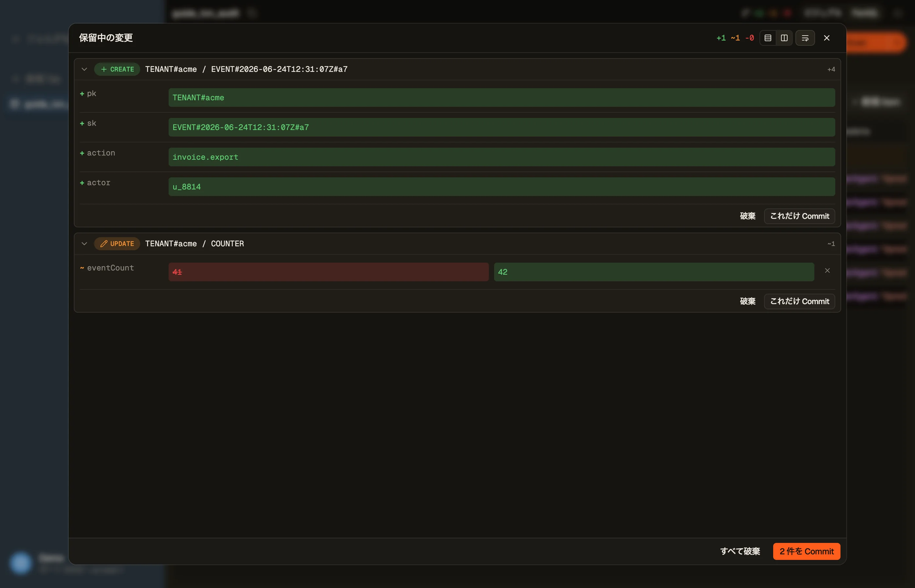This screenshot has width=915, height=588.
Task: Click the CREATE badge
Action: [117, 69]
